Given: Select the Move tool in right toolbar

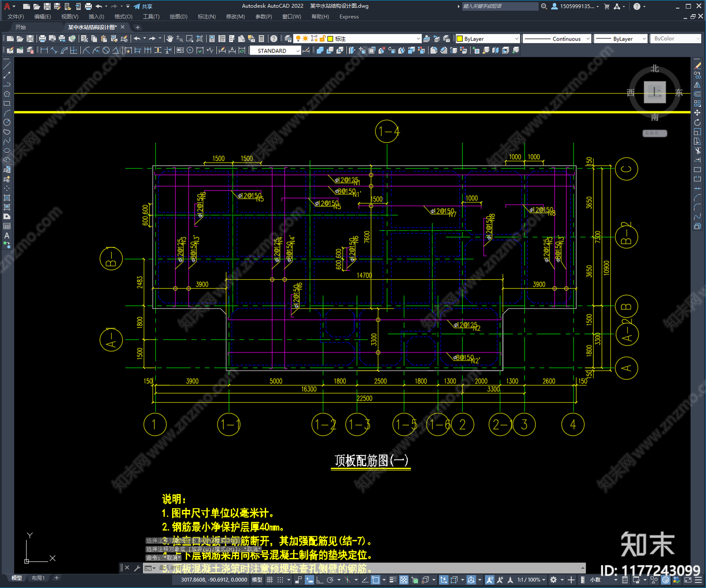Looking at the screenshot, I should [697, 113].
